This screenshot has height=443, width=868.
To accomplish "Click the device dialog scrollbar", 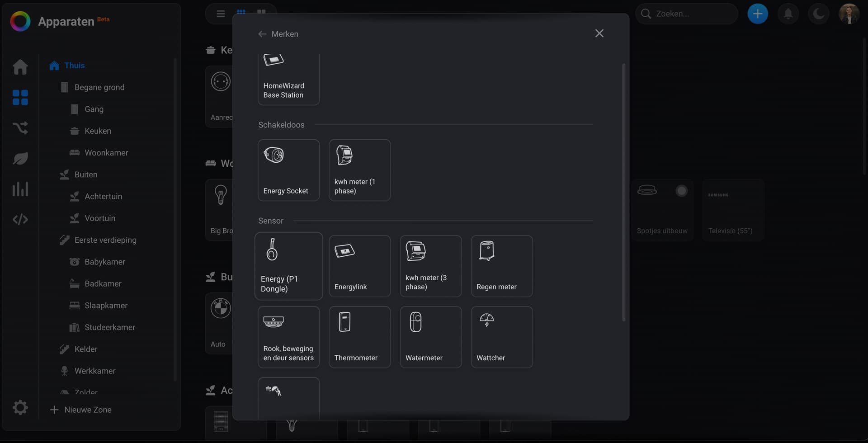I will tap(624, 193).
